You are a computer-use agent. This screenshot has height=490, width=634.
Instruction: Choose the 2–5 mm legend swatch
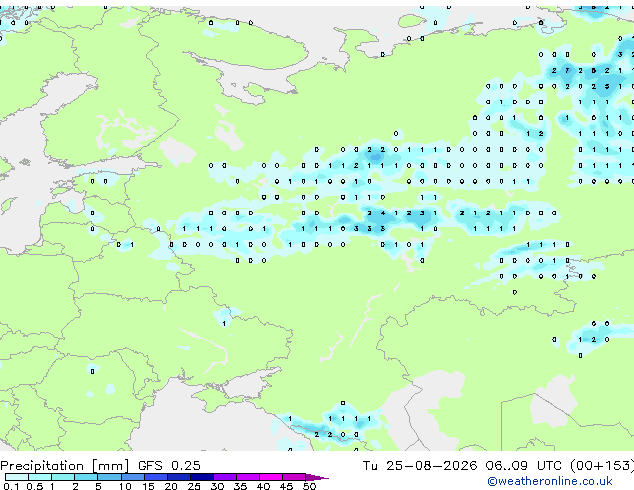pyautogui.click(x=86, y=477)
